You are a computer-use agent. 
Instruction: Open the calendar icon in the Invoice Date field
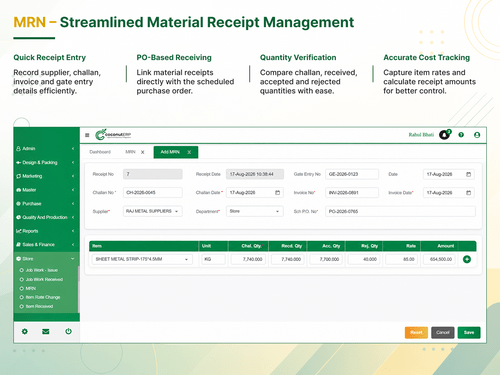pyautogui.click(x=468, y=193)
